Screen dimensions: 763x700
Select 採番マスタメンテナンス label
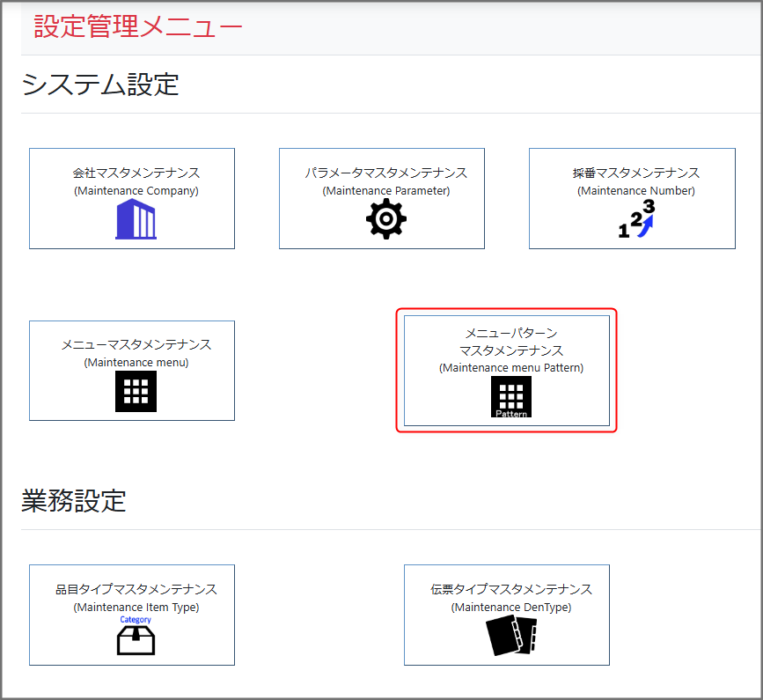pos(635,173)
